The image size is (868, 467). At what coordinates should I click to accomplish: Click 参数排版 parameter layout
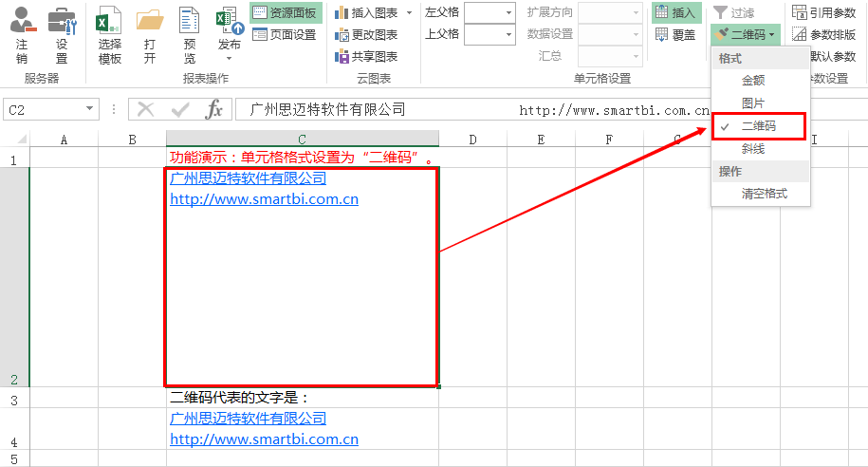tap(824, 34)
